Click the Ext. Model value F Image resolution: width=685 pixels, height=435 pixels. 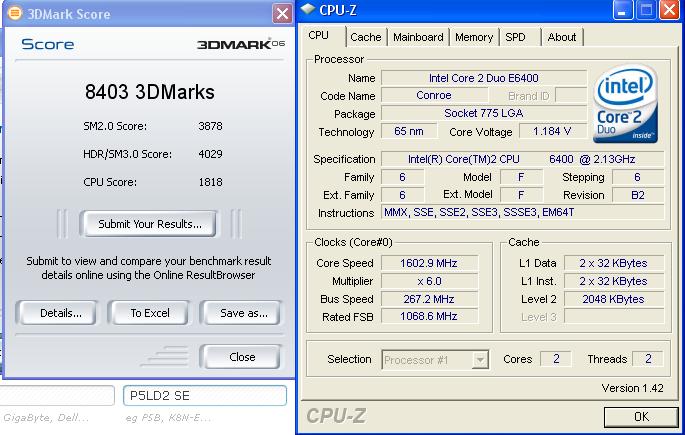(521, 195)
